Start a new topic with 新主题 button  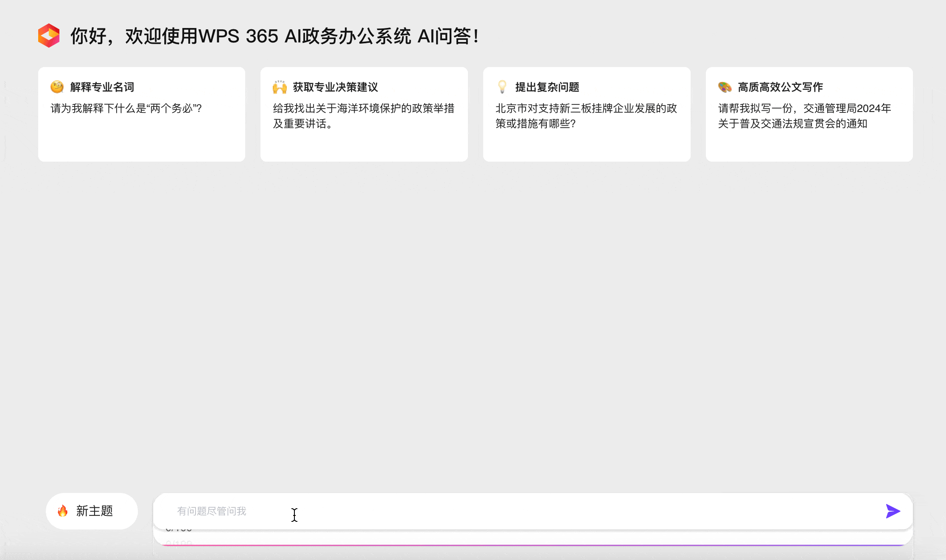pos(92,511)
